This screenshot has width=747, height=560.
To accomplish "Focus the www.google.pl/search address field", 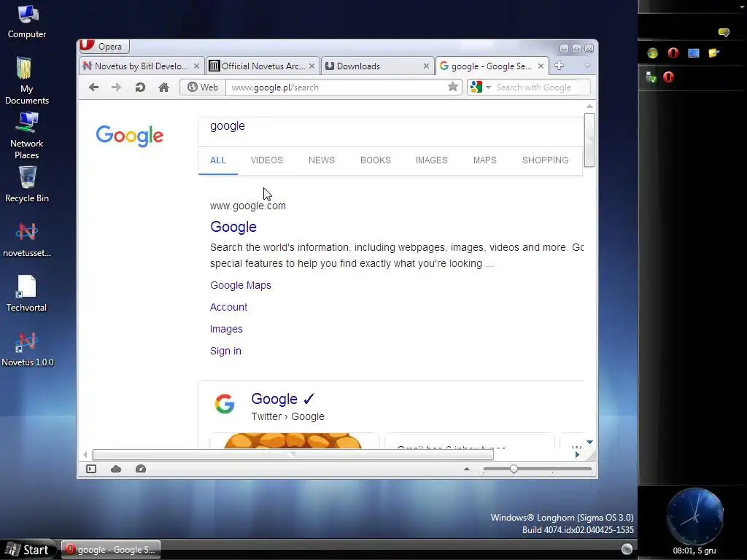I will pyautogui.click(x=336, y=87).
